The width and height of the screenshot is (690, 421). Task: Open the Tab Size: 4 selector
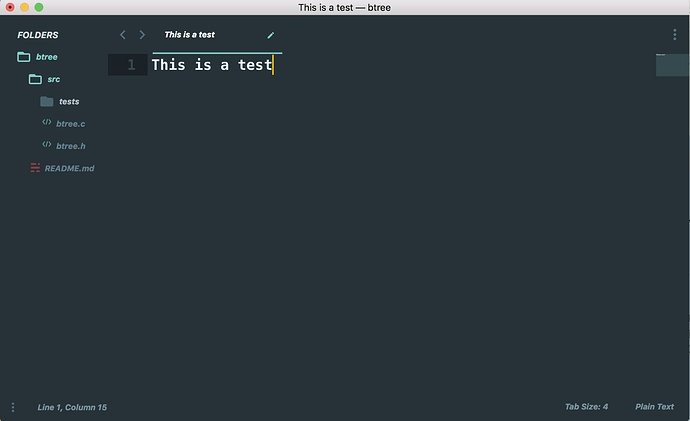pyautogui.click(x=586, y=407)
